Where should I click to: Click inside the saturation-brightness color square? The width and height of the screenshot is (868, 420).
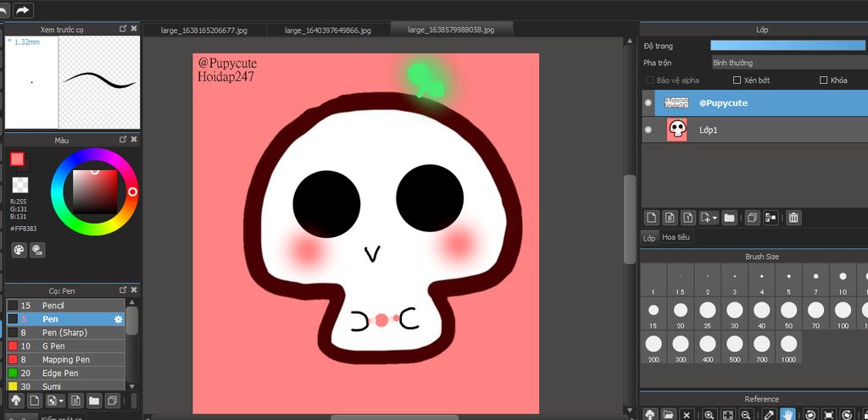tap(95, 191)
